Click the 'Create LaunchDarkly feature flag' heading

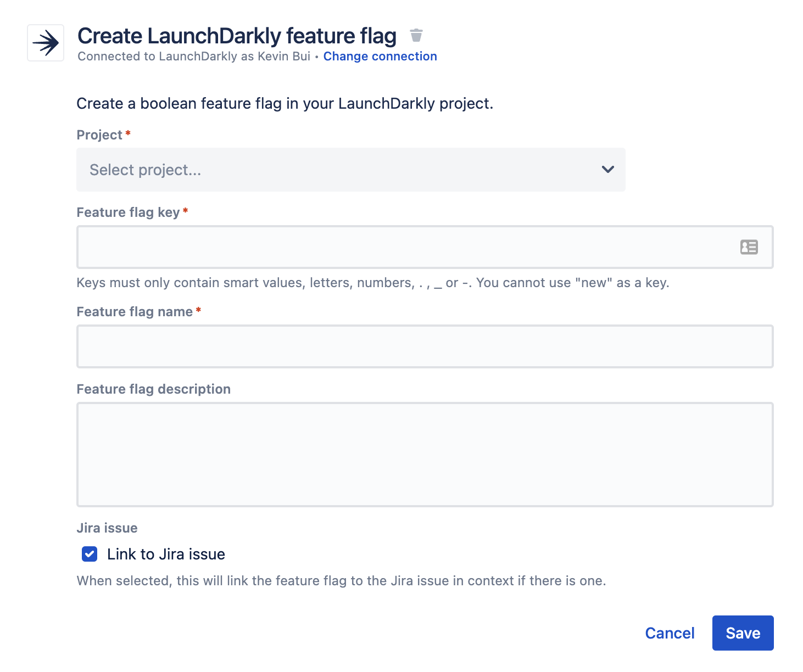(x=237, y=36)
